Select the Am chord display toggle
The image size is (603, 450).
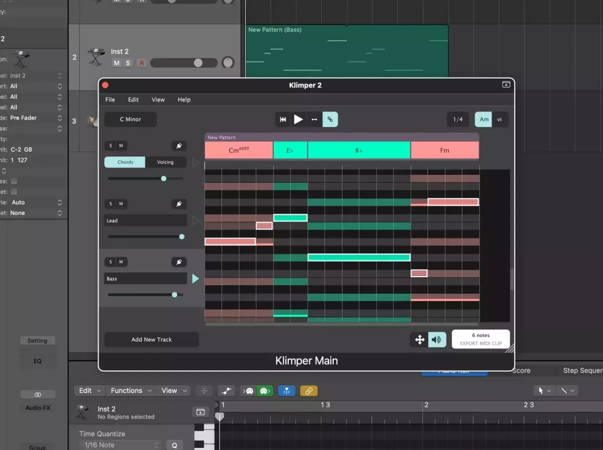click(484, 119)
